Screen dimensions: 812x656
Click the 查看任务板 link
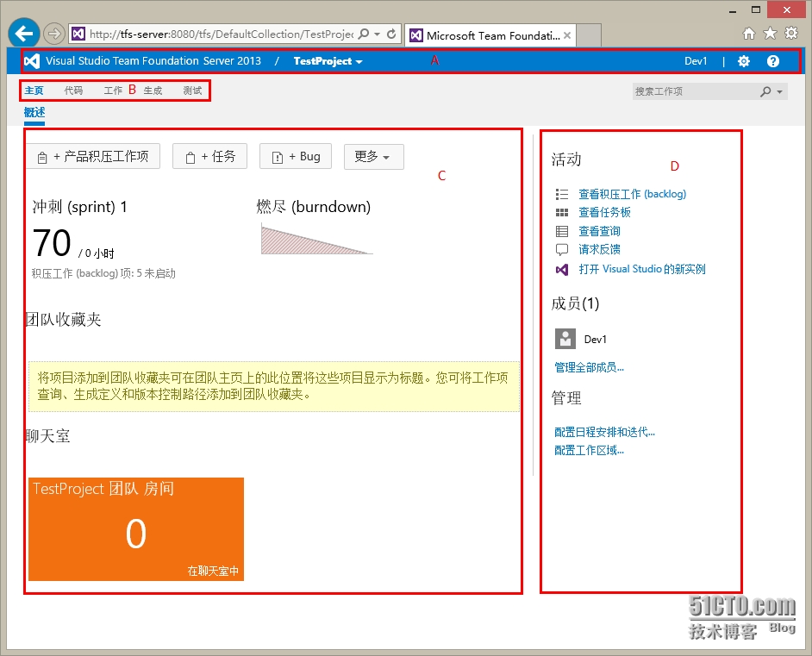click(604, 212)
